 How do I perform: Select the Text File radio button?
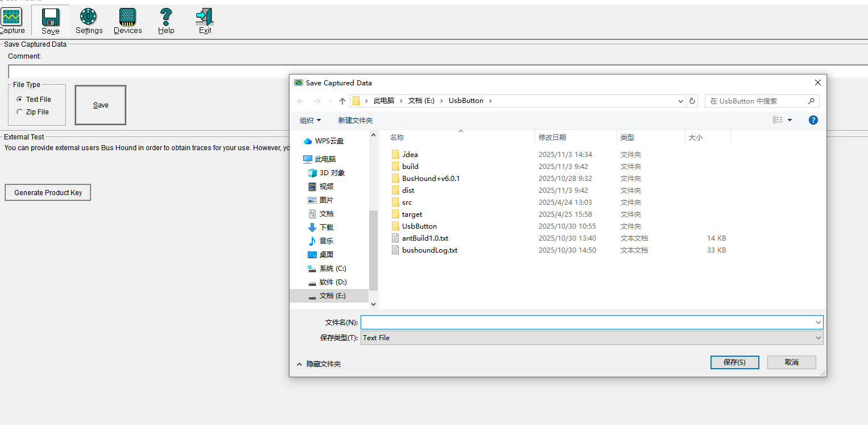tap(20, 100)
